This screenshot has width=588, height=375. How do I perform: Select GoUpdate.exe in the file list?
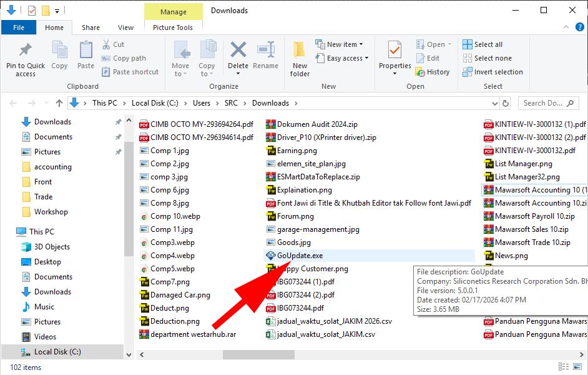pos(300,256)
